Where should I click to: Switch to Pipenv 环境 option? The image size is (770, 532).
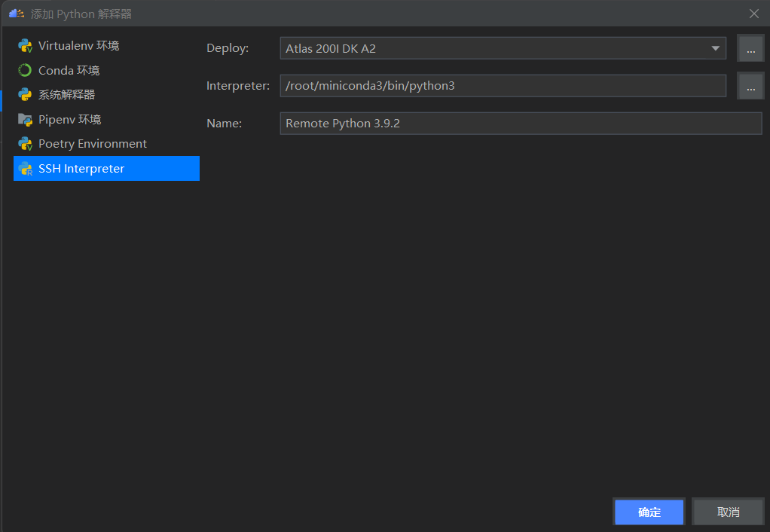click(69, 119)
